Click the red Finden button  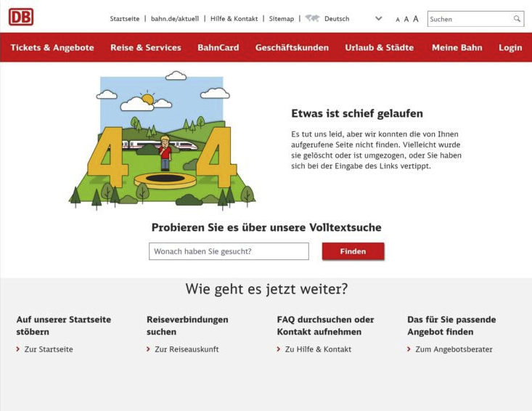pos(353,251)
